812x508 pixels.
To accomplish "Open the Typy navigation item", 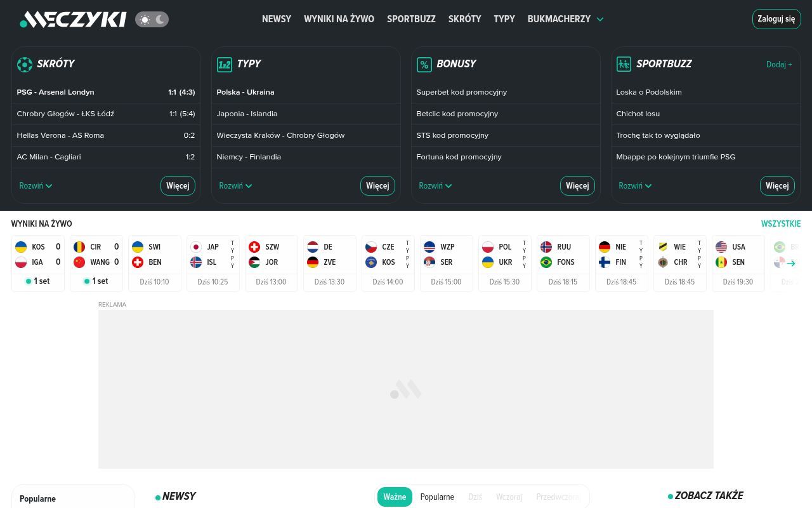I will pyautogui.click(x=504, y=19).
